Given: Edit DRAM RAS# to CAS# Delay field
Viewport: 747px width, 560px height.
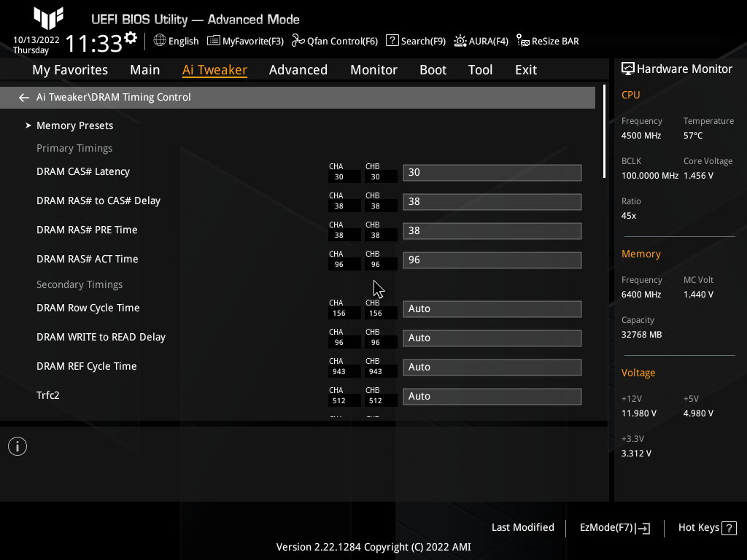Looking at the screenshot, I should [x=492, y=201].
